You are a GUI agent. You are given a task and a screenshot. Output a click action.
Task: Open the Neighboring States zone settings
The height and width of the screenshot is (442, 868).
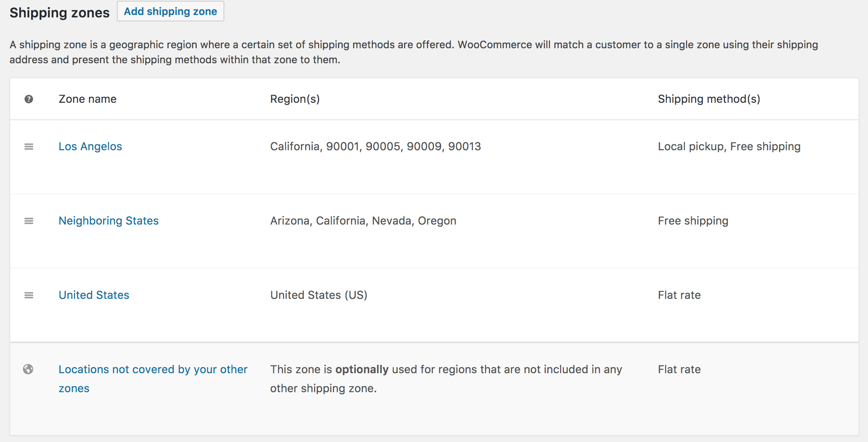point(109,221)
